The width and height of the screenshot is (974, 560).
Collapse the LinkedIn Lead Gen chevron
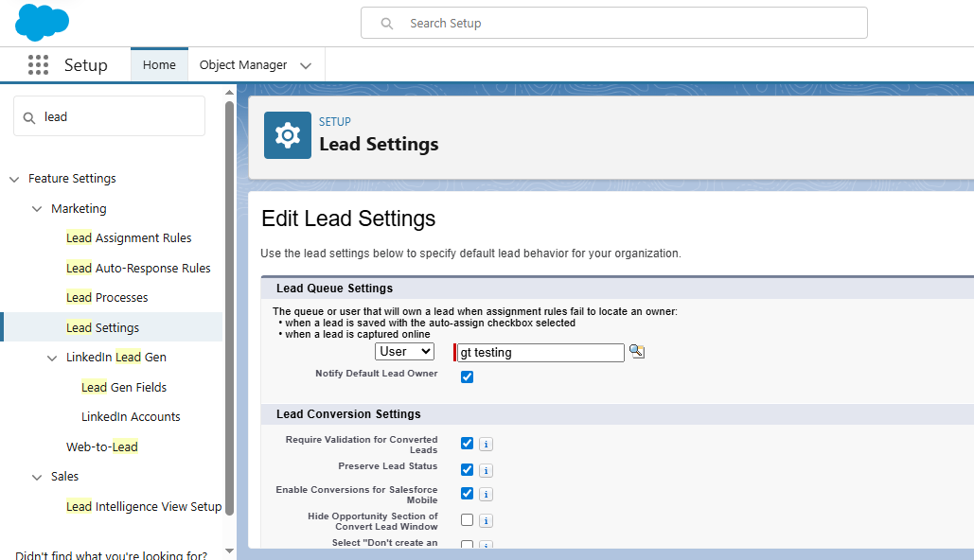click(52, 358)
